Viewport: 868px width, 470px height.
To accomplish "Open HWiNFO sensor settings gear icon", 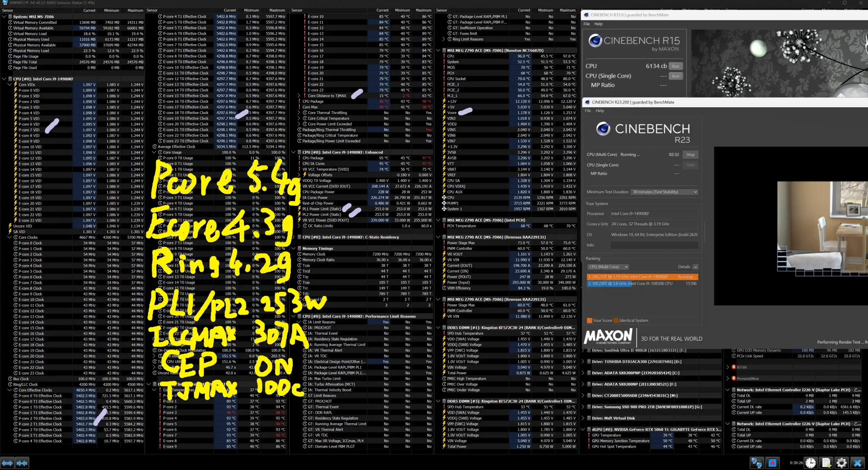I will click(842, 463).
